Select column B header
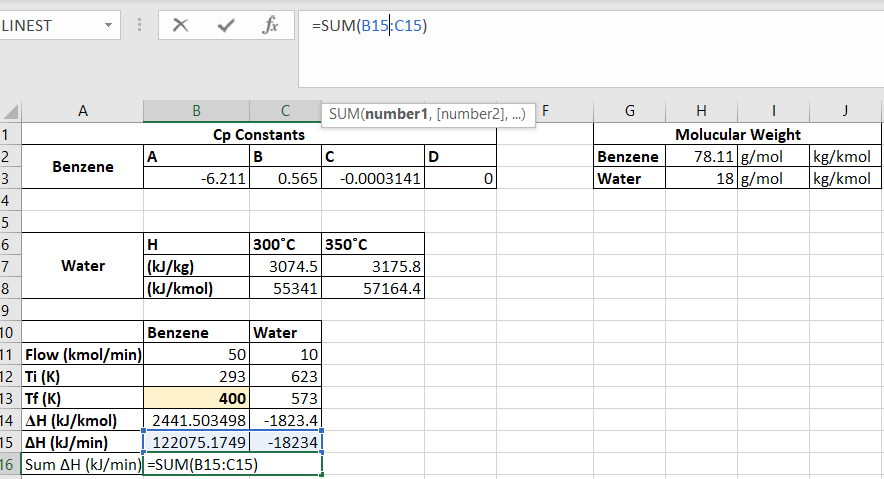The height and width of the screenshot is (479, 884). point(196,112)
